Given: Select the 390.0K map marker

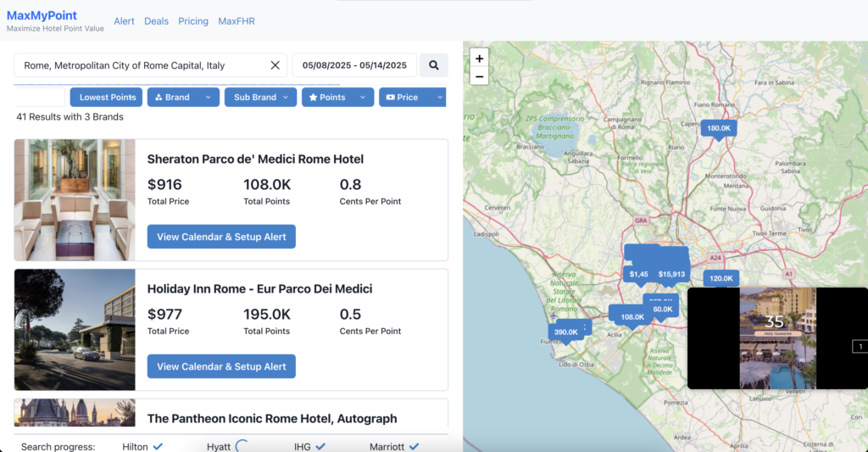Looking at the screenshot, I should [565, 332].
